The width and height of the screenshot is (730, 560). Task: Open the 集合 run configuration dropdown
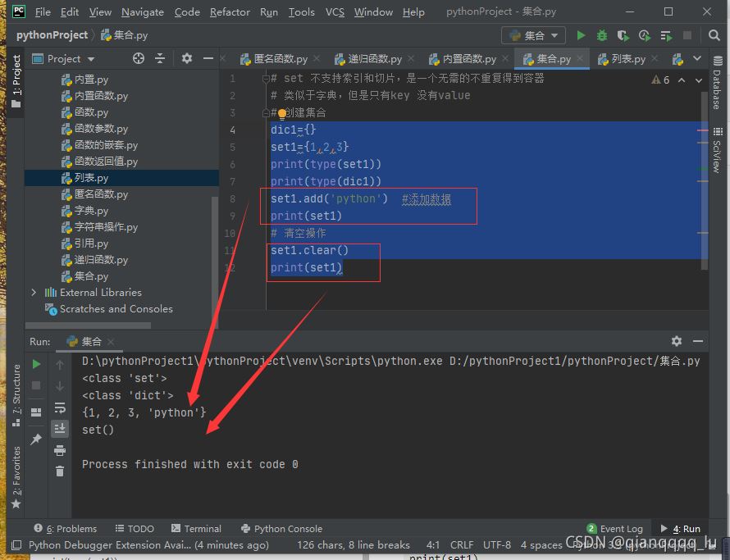533,35
